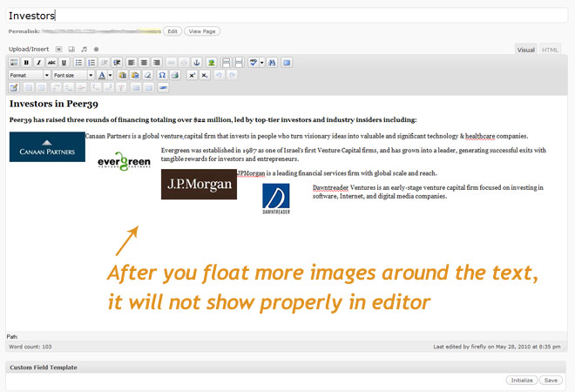Insert a page break tag
Image resolution: width=575 pixels, height=392 pixels.
coord(239,63)
